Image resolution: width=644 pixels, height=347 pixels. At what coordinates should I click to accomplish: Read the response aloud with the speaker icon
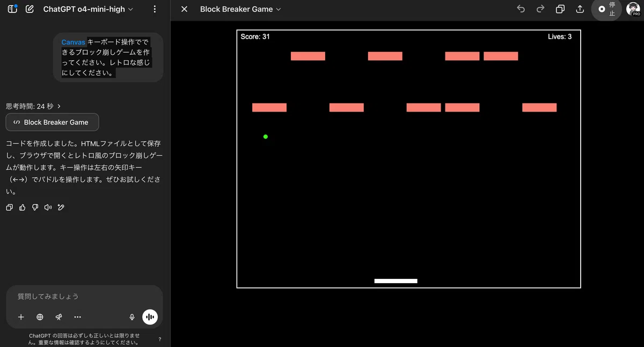(48, 208)
